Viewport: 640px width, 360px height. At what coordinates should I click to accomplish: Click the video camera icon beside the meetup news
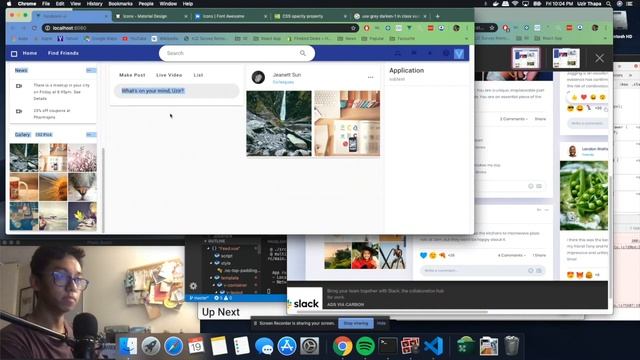pyautogui.click(x=19, y=86)
